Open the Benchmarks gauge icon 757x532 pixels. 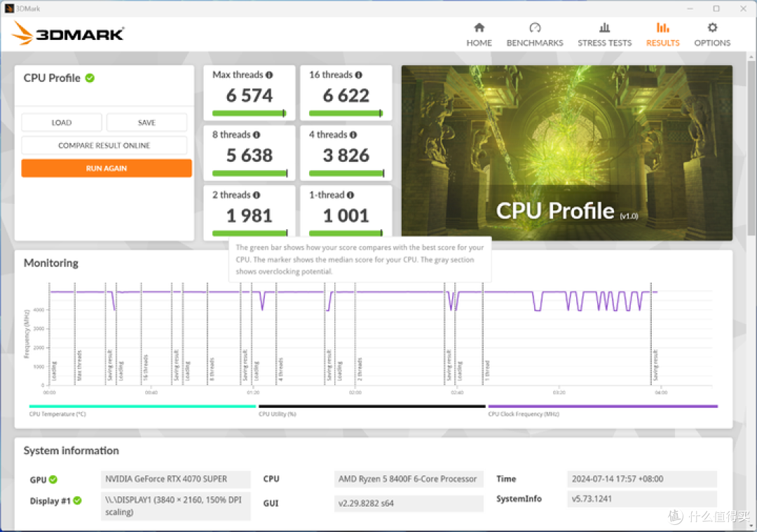tap(534, 27)
